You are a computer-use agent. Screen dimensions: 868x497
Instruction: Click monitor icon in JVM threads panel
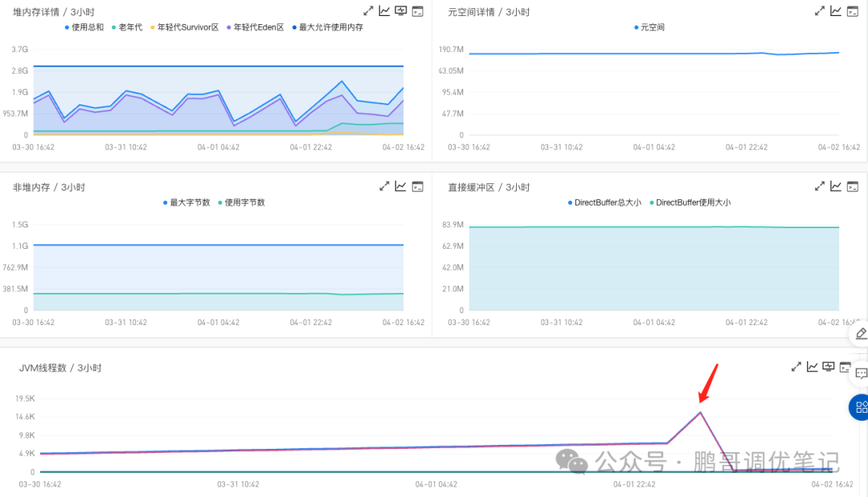coord(828,367)
